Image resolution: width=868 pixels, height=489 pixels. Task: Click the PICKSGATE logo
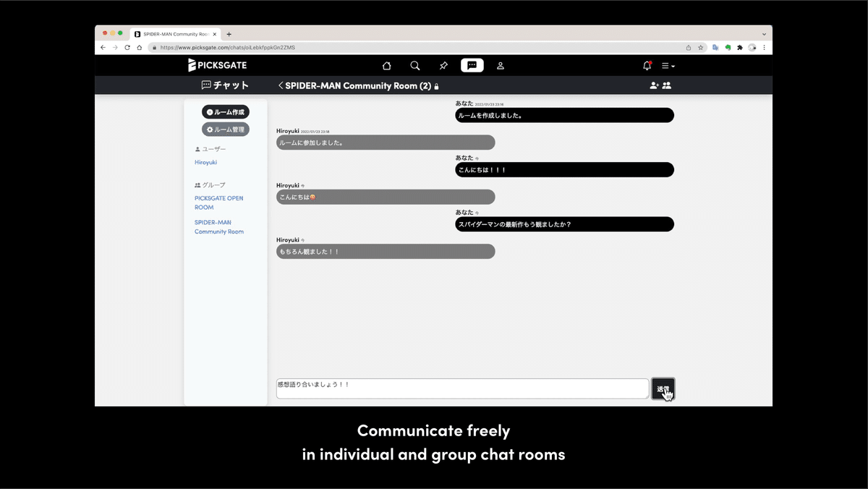[x=217, y=65]
